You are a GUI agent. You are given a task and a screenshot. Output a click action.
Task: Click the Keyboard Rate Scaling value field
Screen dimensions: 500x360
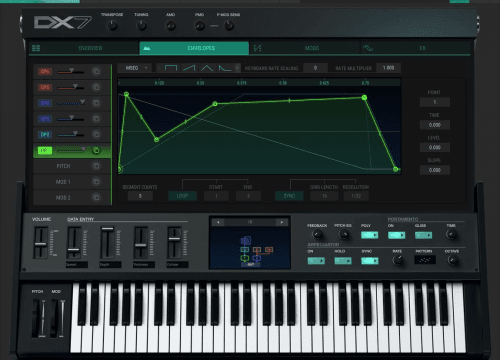(315, 68)
